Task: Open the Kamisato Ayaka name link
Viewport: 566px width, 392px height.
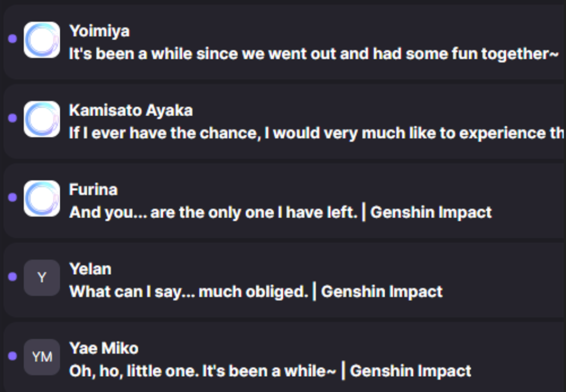Action: tap(131, 110)
